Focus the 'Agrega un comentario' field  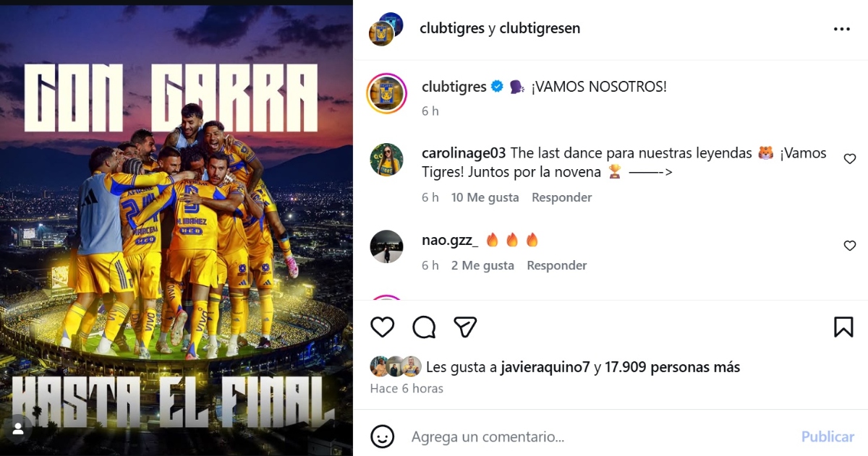(600, 436)
